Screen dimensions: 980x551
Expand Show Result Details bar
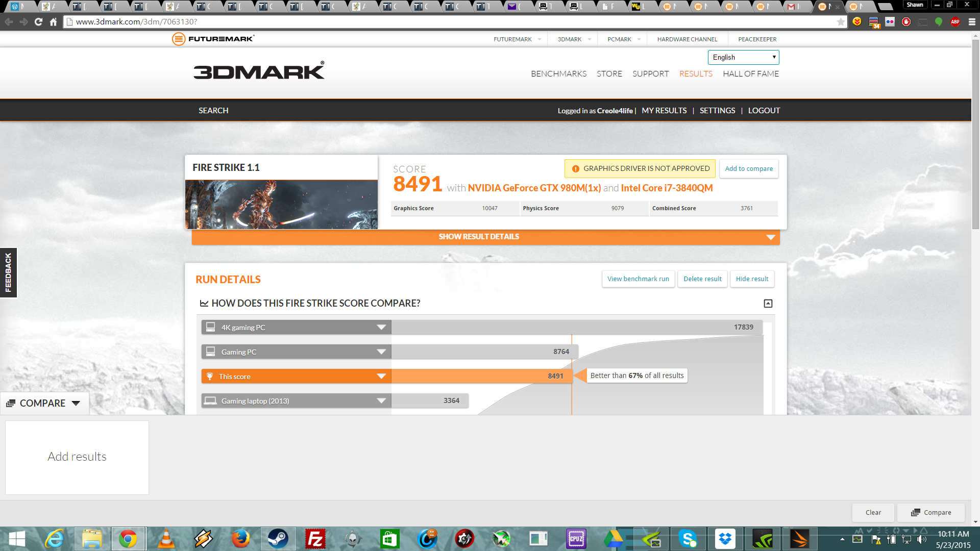[485, 237]
